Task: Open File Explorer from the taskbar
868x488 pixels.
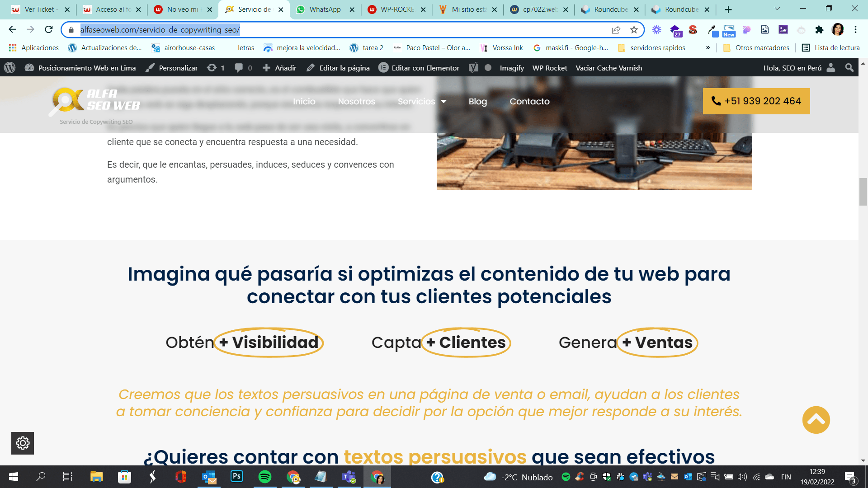Action: coord(96,477)
